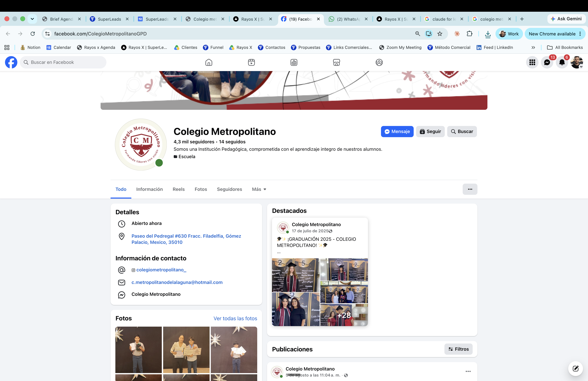The image size is (588, 381).
Task: Open Messenger with 13 unread
Action: click(x=547, y=62)
